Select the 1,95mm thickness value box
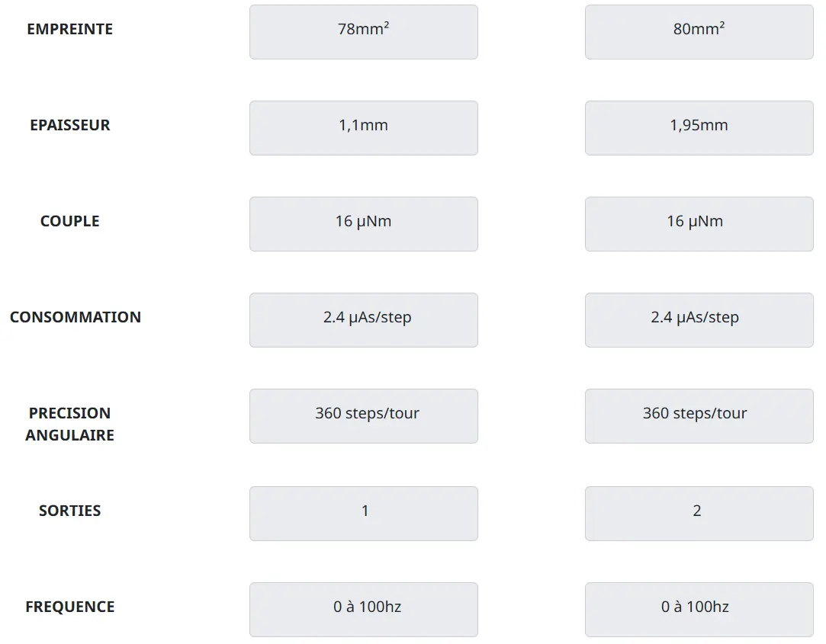The image size is (826, 644). click(x=699, y=128)
